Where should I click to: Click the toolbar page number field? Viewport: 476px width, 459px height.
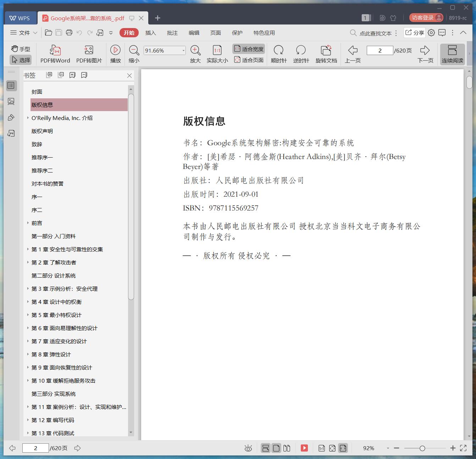[x=380, y=50]
